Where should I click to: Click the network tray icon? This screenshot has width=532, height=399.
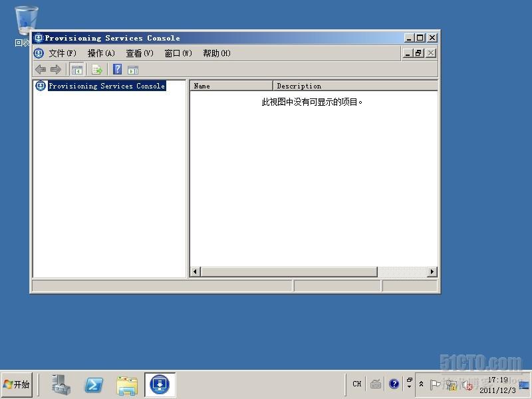coord(452,385)
